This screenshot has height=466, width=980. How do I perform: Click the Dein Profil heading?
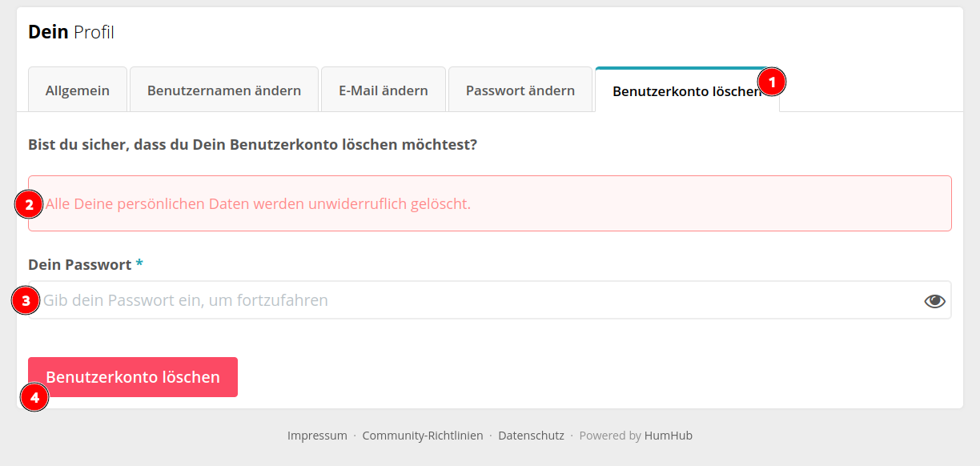(71, 32)
